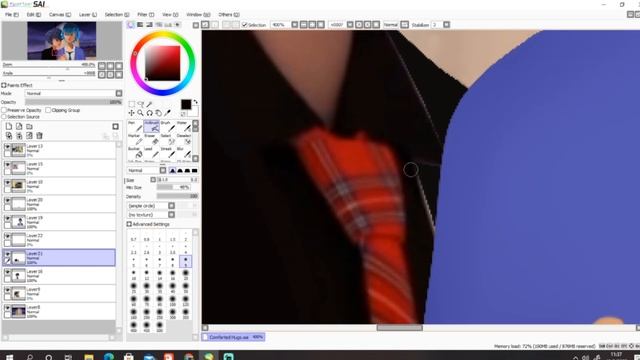Select the Brush tool
The height and width of the screenshot is (360, 640).
pos(167,127)
